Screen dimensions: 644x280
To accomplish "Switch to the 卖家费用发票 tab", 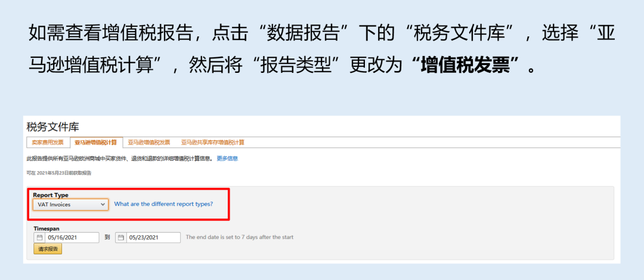I will point(48,142).
